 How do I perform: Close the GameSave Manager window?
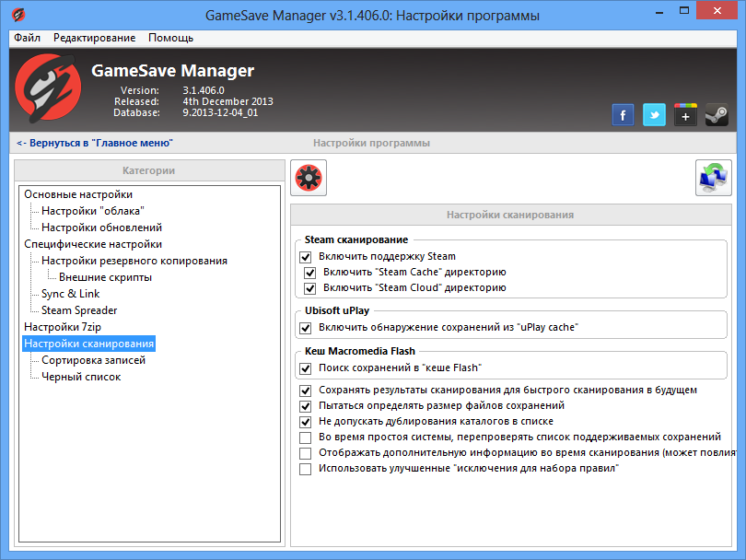click(x=717, y=11)
